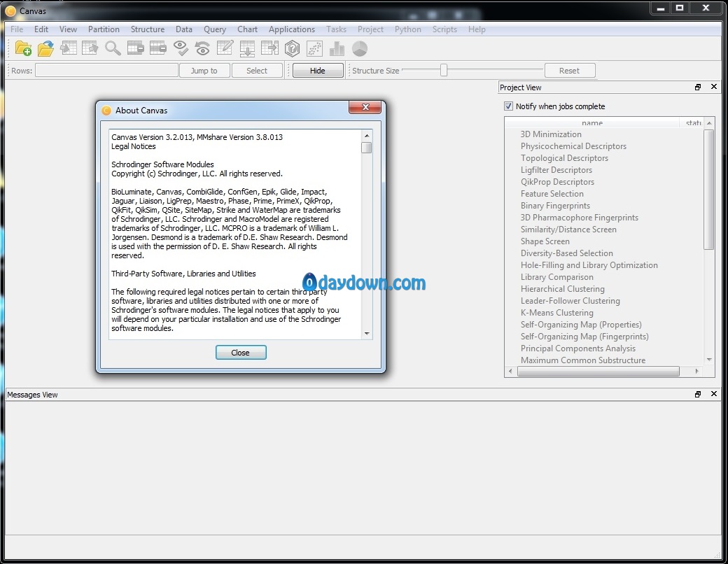Open the View menu
The width and height of the screenshot is (728, 564).
click(x=68, y=29)
